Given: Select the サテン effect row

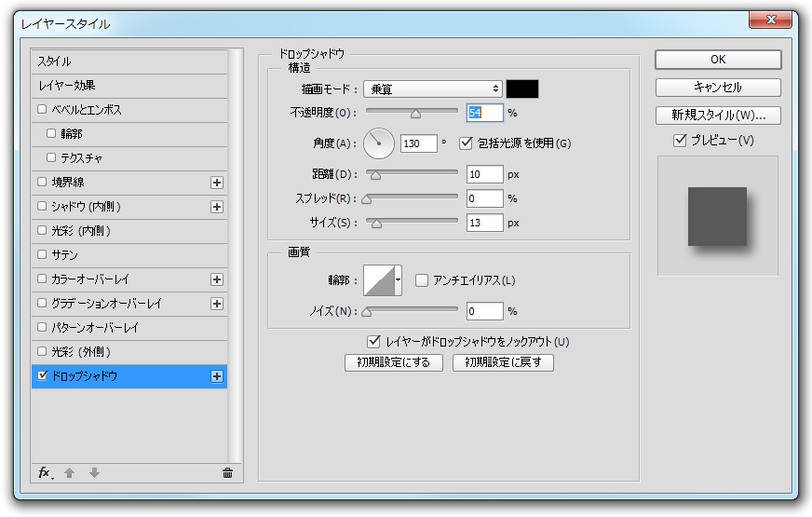Looking at the screenshot, I should tap(129, 255).
